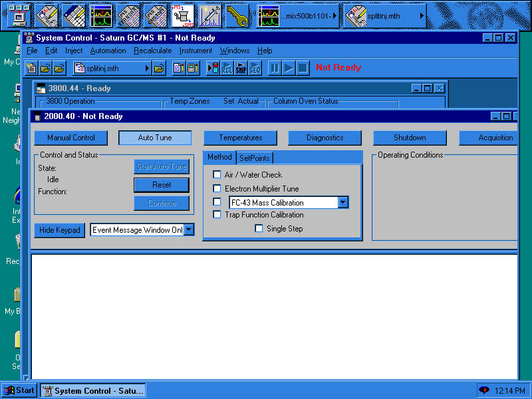The image size is (532, 399).
Task: Switch to the SetPoints tab
Action: (255, 158)
